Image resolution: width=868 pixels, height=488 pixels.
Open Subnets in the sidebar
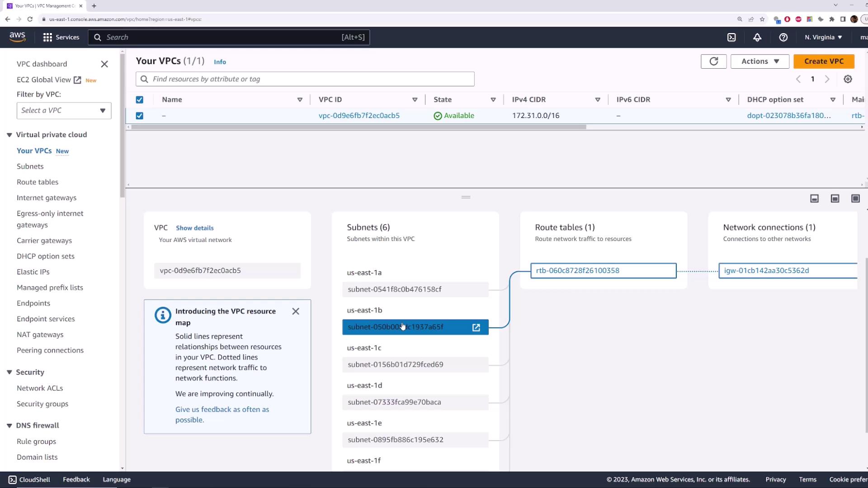tap(30, 166)
